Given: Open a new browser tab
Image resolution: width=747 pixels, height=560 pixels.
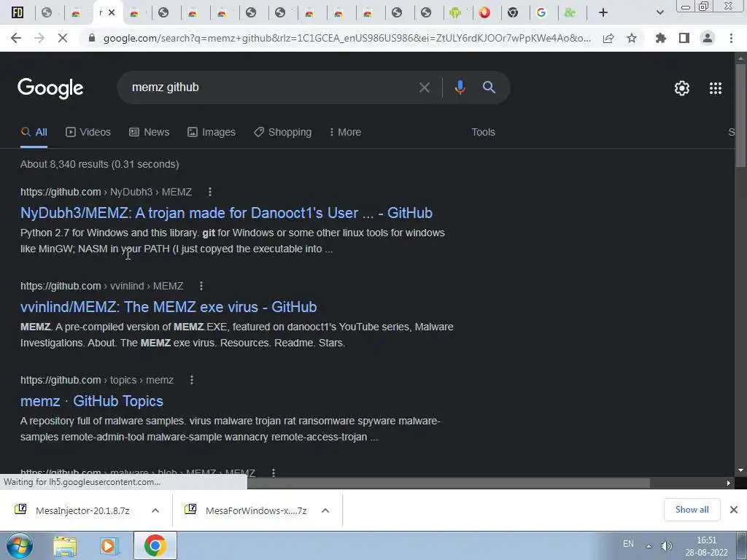Looking at the screenshot, I should [x=603, y=13].
